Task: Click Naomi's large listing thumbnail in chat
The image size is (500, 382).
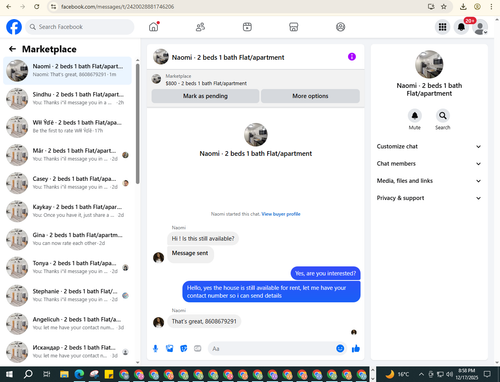Action: [x=256, y=135]
